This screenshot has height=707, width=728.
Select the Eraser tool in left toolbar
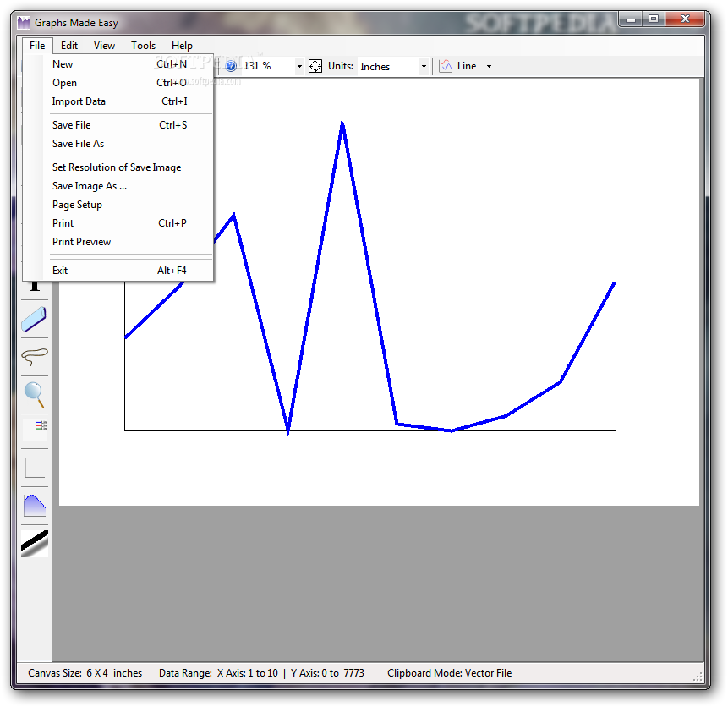click(x=35, y=319)
